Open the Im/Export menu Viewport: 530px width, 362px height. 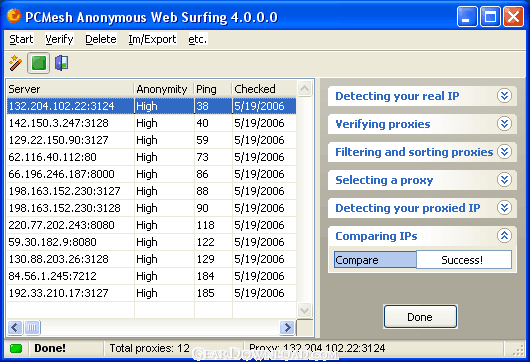point(152,39)
